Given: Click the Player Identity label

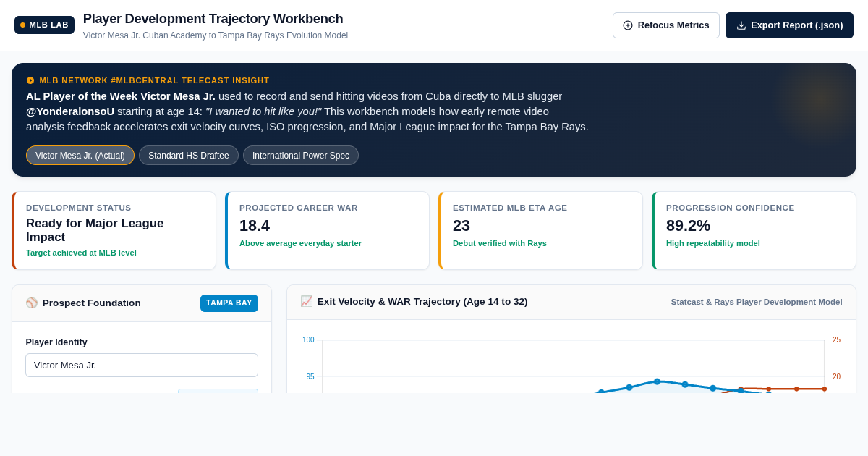Looking at the screenshot, I should pos(56,342).
